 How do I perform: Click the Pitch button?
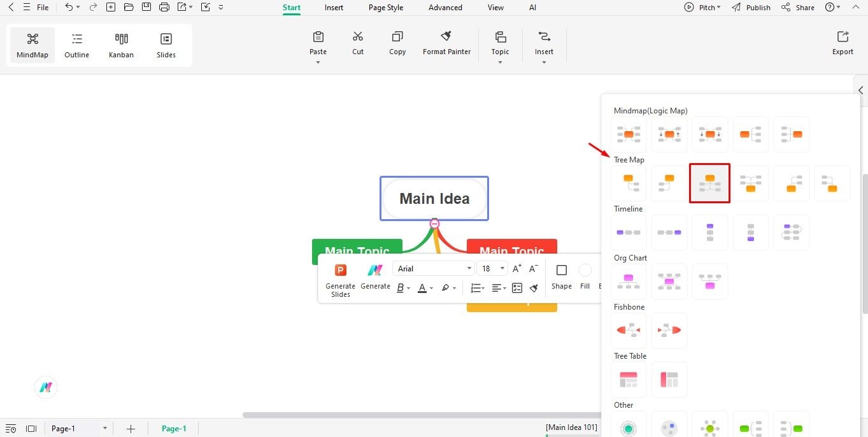(x=702, y=8)
